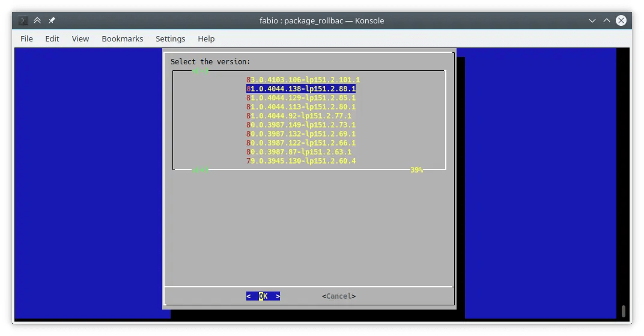Select version 80.0.3987.87-lp151.2.63.1

(299, 152)
